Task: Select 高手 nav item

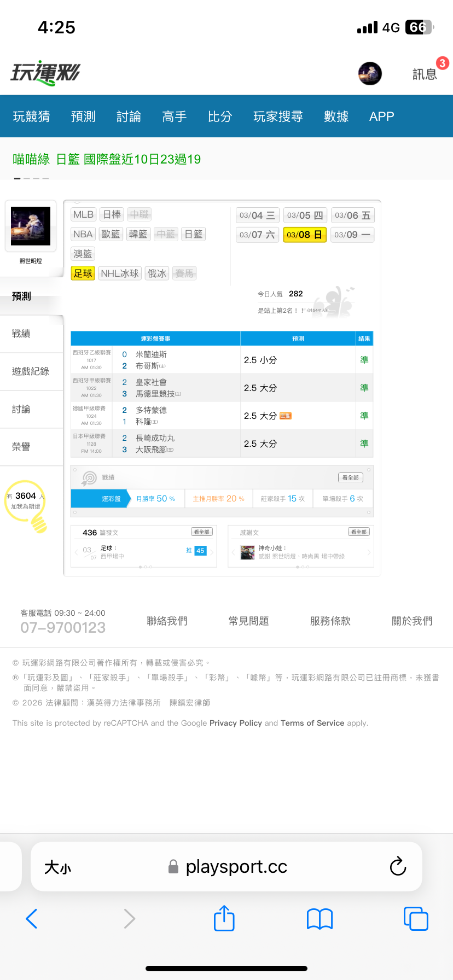Action: (x=175, y=116)
